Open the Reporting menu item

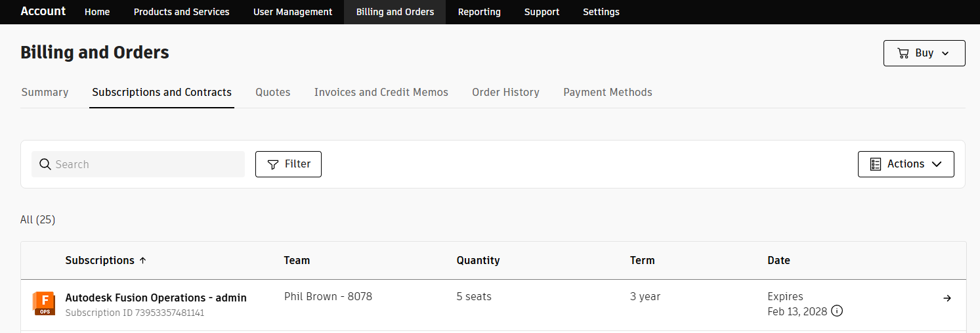tap(479, 12)
